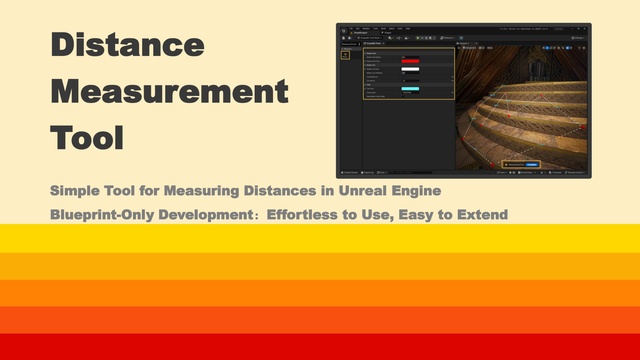Open the Platforms dropdown in the toolbar

click(447, 38)
